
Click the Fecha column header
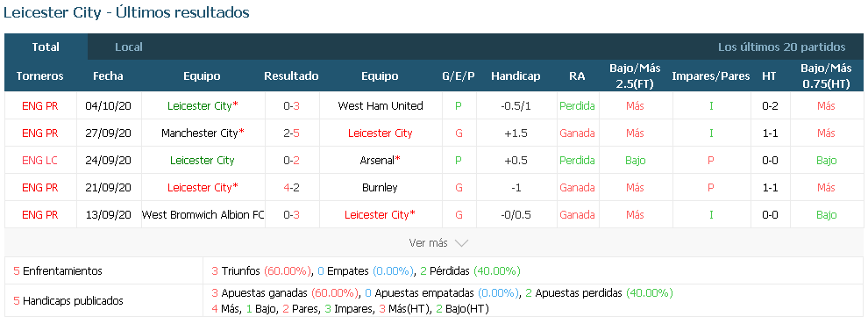pos(108,76)
